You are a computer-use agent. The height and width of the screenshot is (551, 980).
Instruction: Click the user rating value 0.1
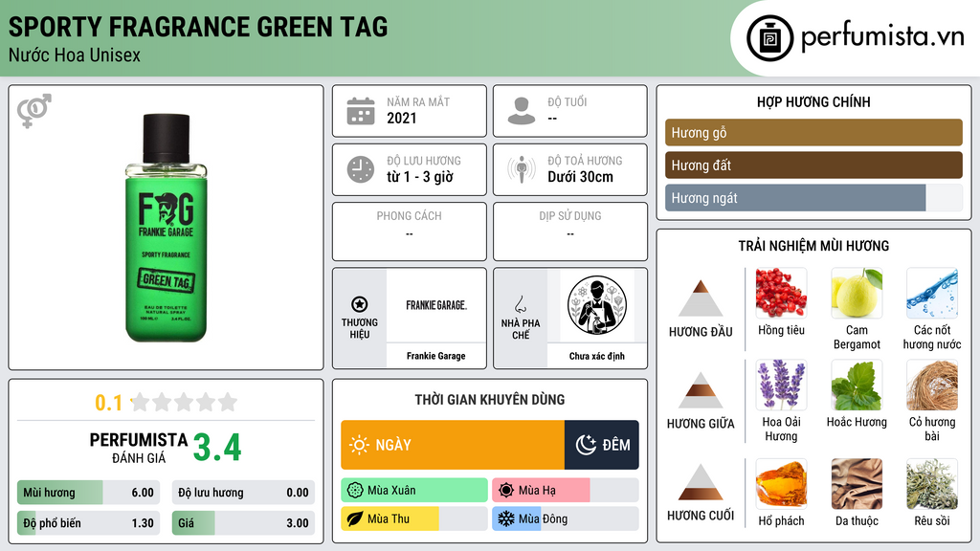tap(109, 403)
